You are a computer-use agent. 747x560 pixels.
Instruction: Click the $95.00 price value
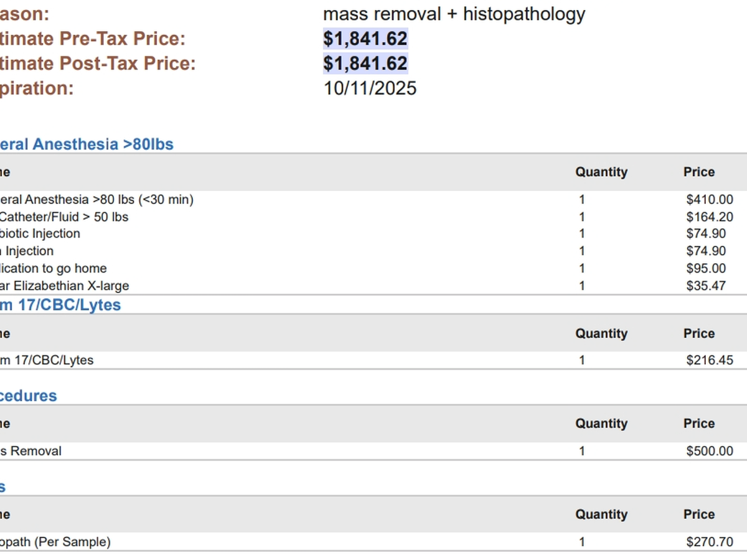[x=706, y=269]
